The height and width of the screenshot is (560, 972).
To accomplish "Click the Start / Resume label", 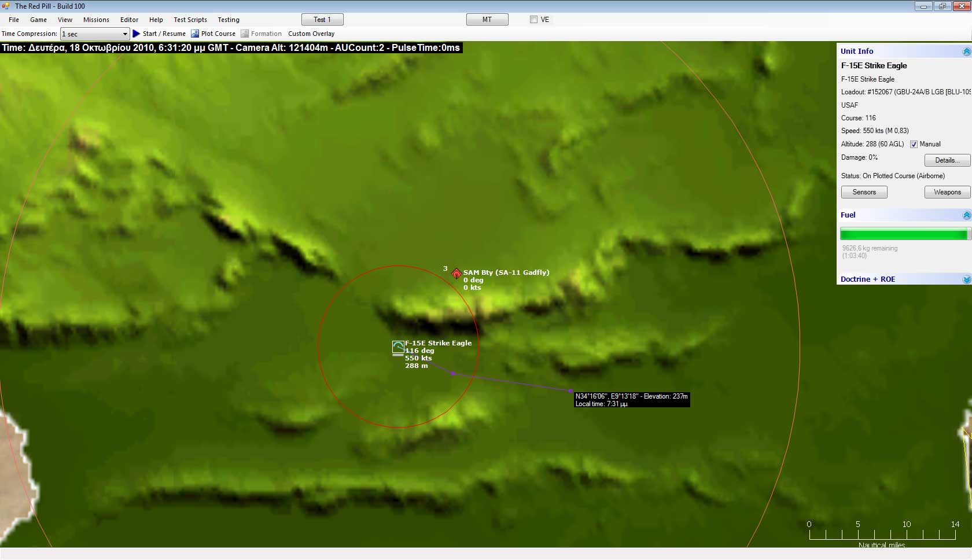I will click(164, 34).
